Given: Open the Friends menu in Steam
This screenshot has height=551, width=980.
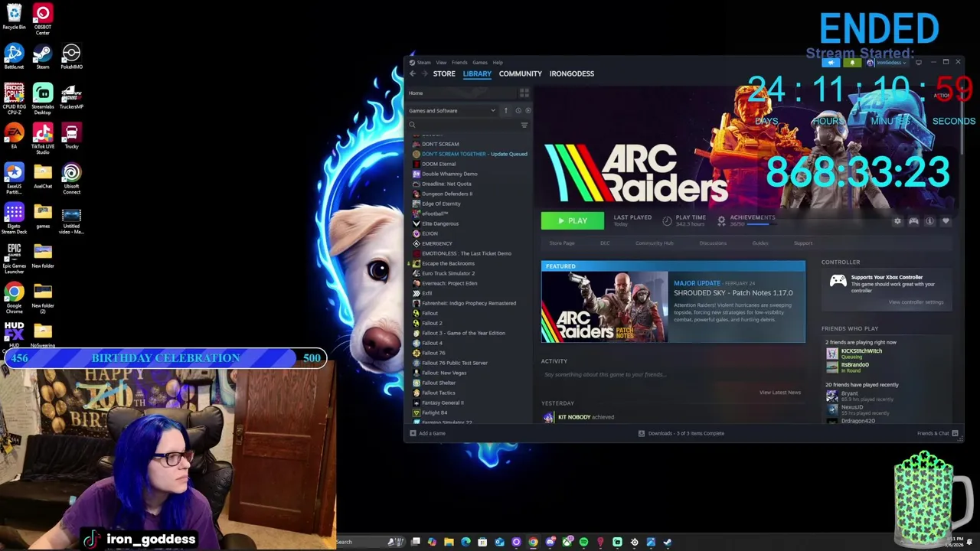Looking at the screenshot, I should (x=459, y=63).
